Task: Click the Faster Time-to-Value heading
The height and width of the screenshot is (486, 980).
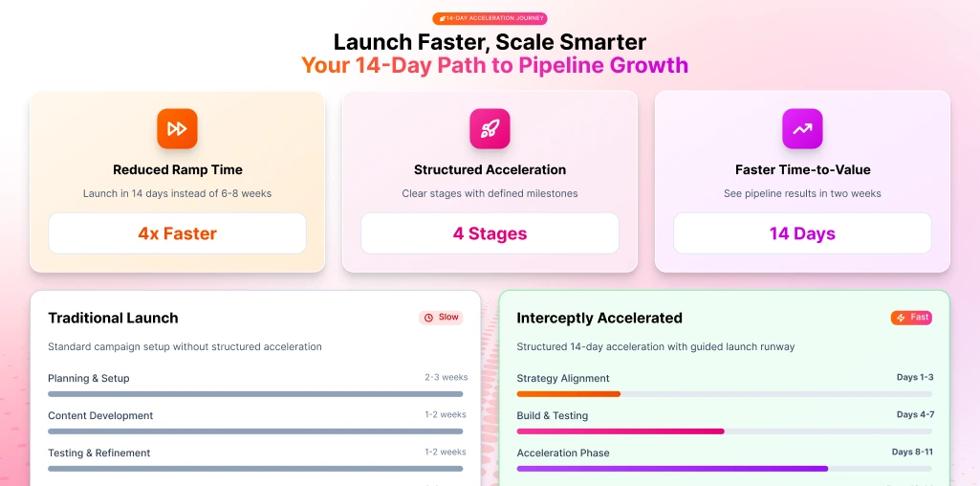Action: 802,169
